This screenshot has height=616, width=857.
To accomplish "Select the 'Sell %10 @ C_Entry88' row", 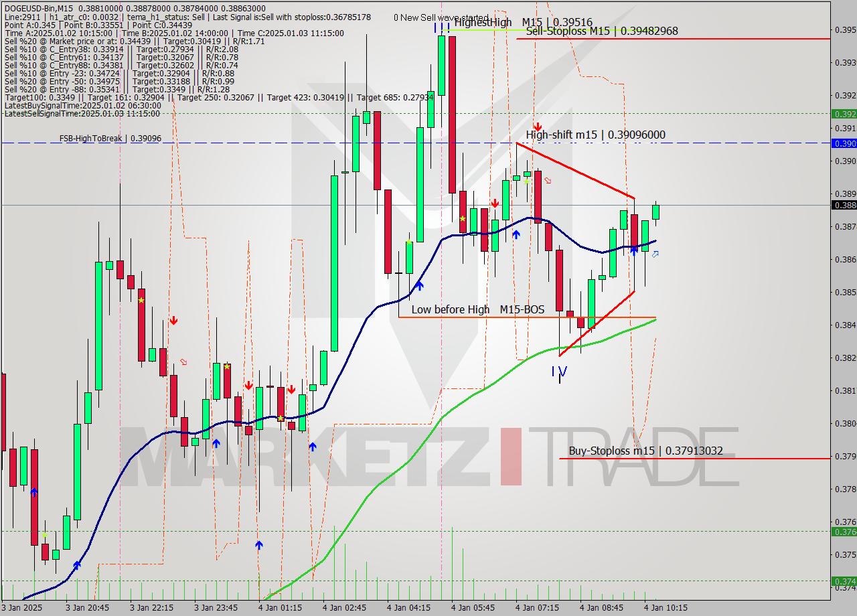I will 121,65.
